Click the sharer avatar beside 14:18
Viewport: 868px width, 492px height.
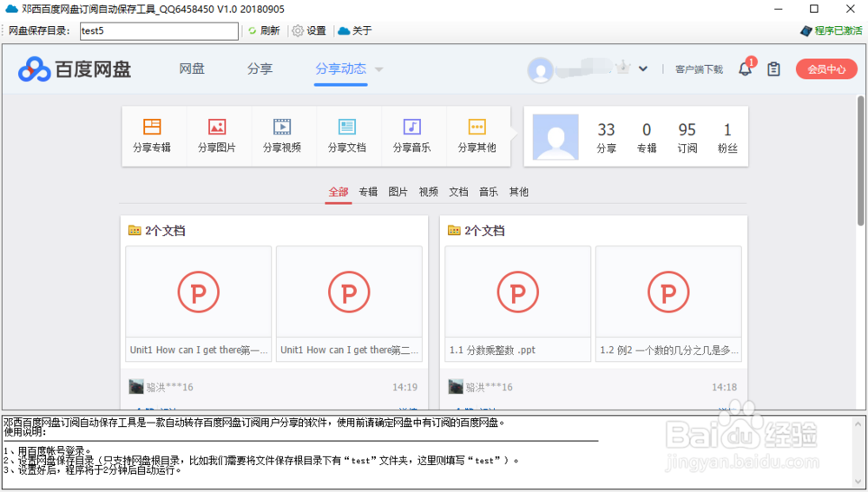click(456, 386)
